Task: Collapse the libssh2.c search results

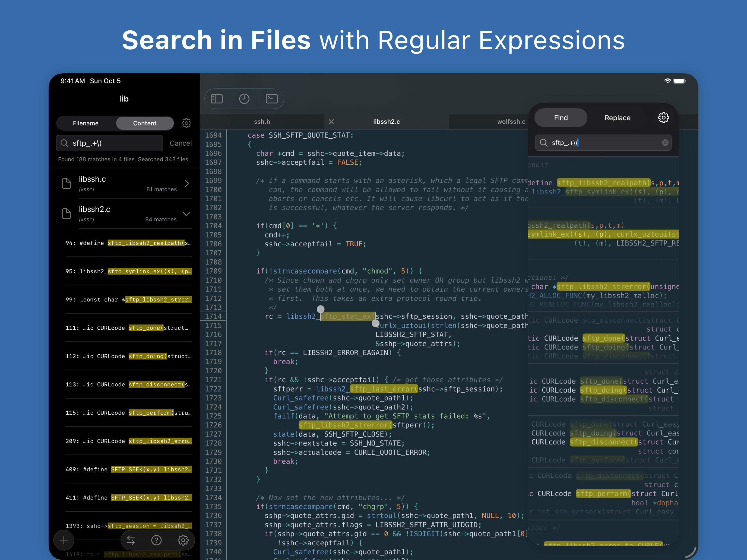Action: 187,214
